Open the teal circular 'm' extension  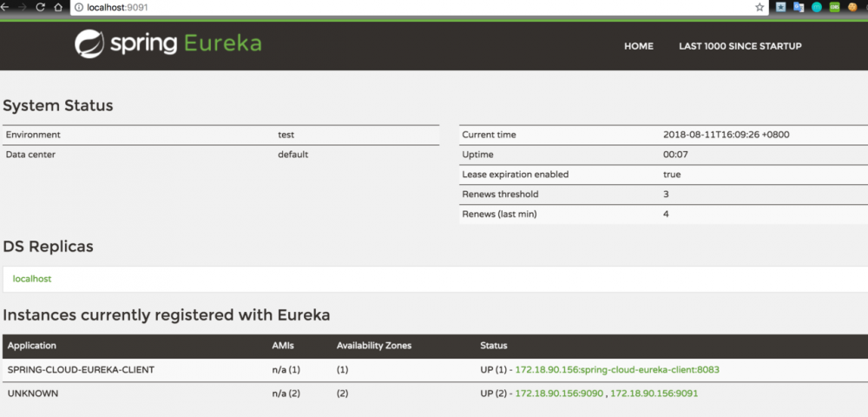(x=817, y=7)
